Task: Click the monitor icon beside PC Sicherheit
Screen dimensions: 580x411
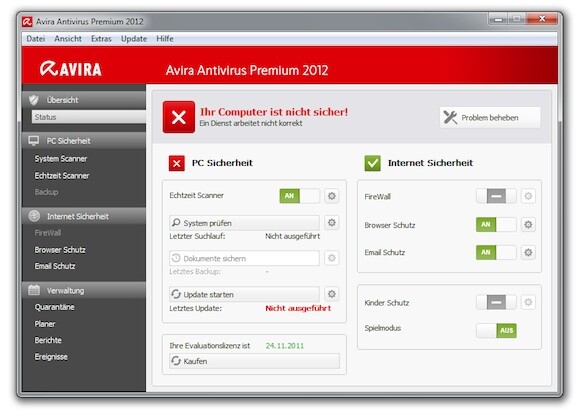Action: coord(34,141)
